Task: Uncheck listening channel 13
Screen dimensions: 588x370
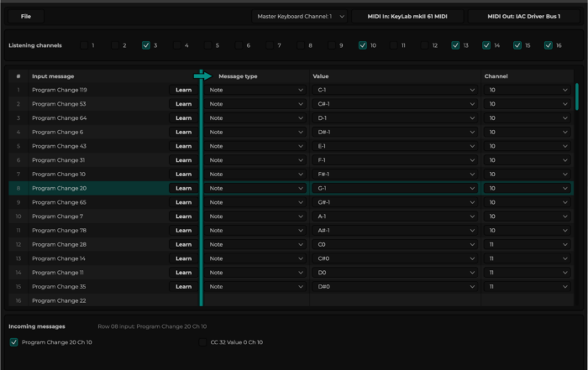Action: coord(455,45)
